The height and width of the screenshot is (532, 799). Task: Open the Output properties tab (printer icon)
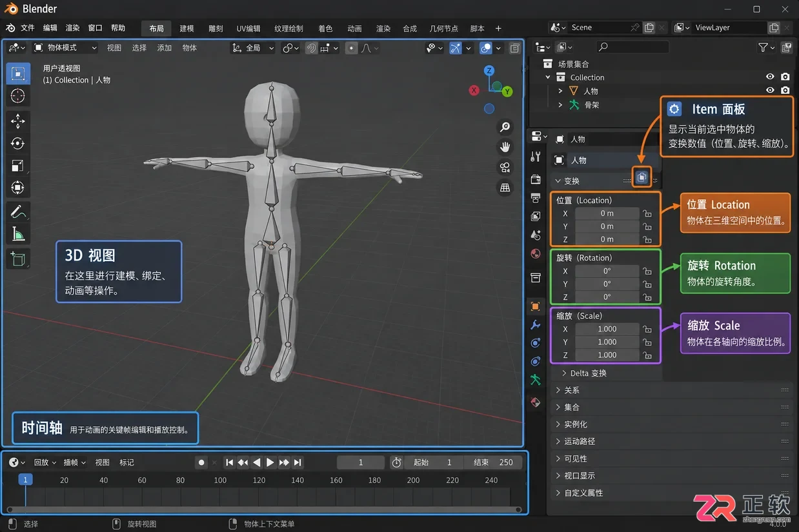(536, 198)
